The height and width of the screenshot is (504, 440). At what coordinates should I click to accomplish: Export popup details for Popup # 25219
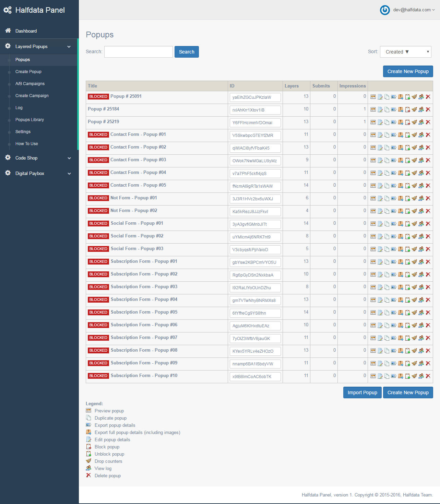tap(394, 122)
